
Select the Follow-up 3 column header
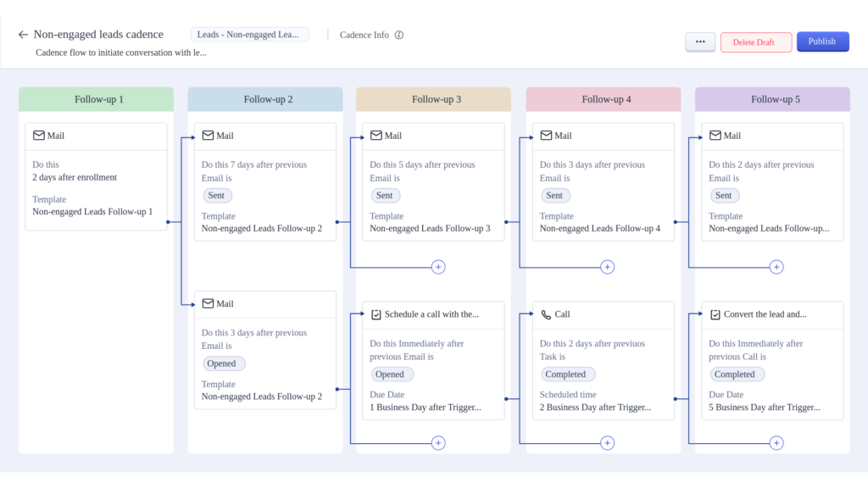point(436,99)
